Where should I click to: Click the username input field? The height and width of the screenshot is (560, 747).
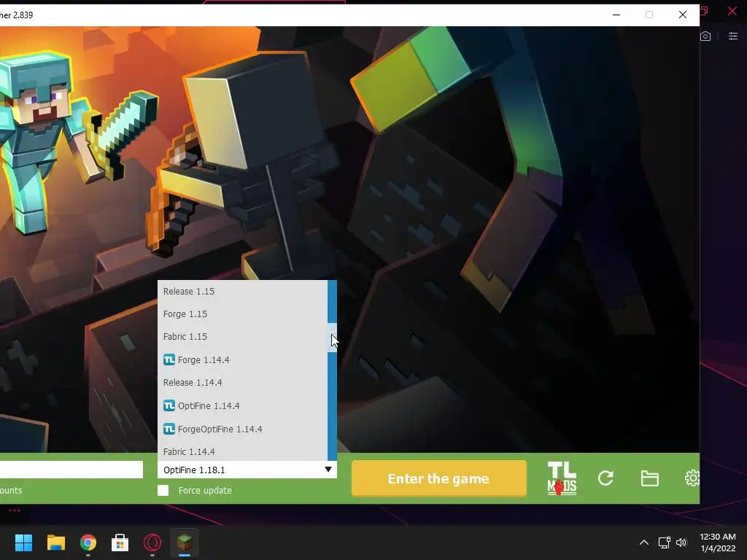coord(71,470)
